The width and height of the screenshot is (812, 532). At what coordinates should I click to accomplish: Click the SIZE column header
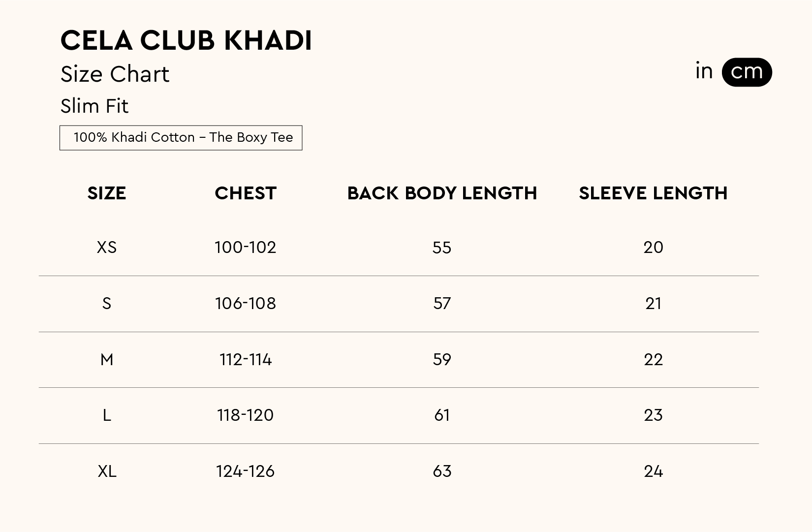click(x=107, y=193)
